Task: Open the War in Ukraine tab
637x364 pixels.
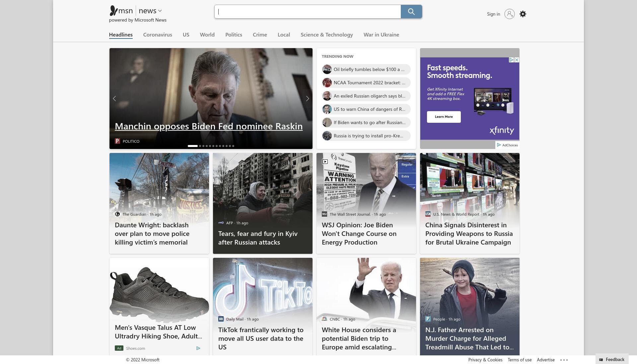Action: point(381,35)
